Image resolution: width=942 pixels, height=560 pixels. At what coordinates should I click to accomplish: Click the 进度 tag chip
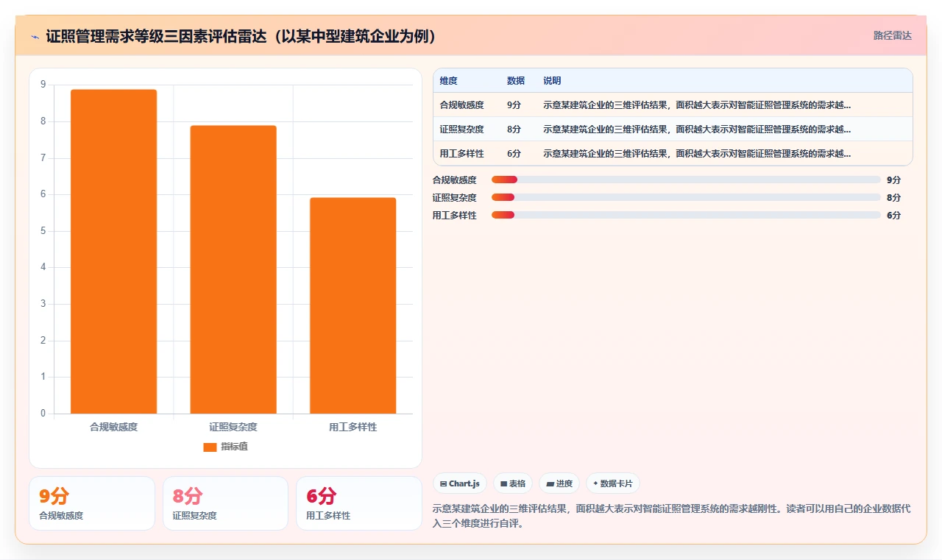pyautogui.click(x=559, y=483)
